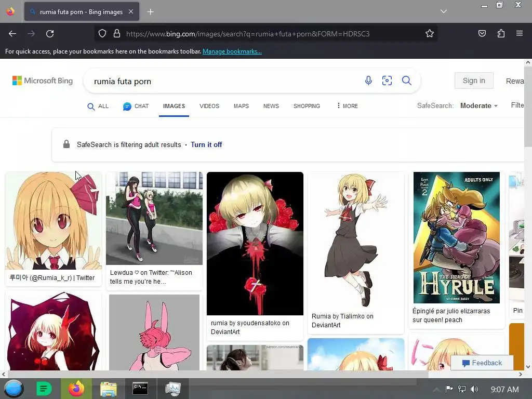Viewport: 532px width, 399px height.
Task: Open the green notes app in taskbar
Action: pos(44,389)
